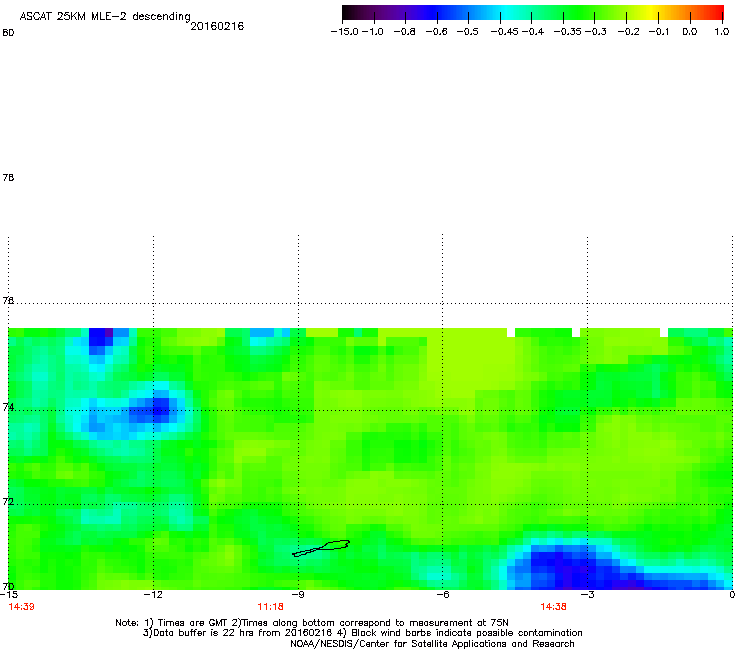Click the colorbar label -0.35
This screenshot has height=650, width=740.
tap(568, 32)
